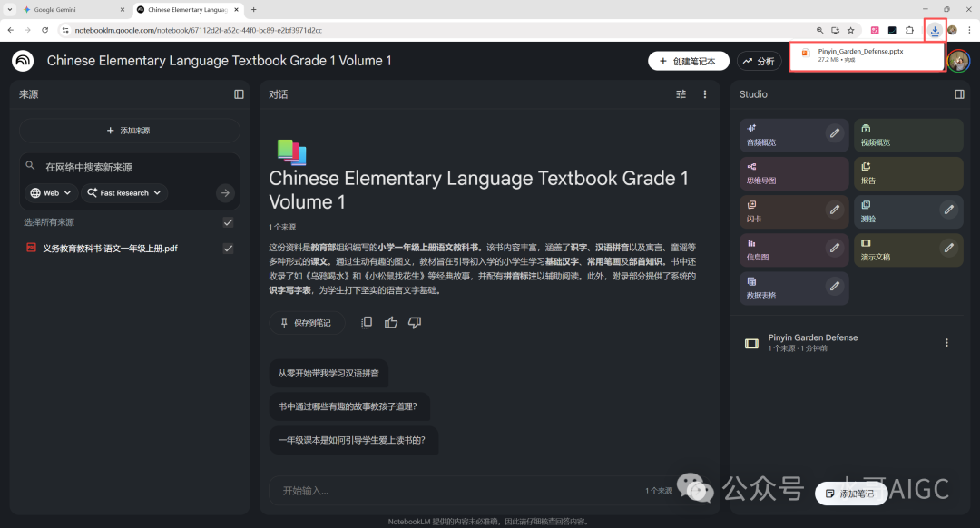
Task: Generate a 思维导图 mind map
Action: pos(794,173)
